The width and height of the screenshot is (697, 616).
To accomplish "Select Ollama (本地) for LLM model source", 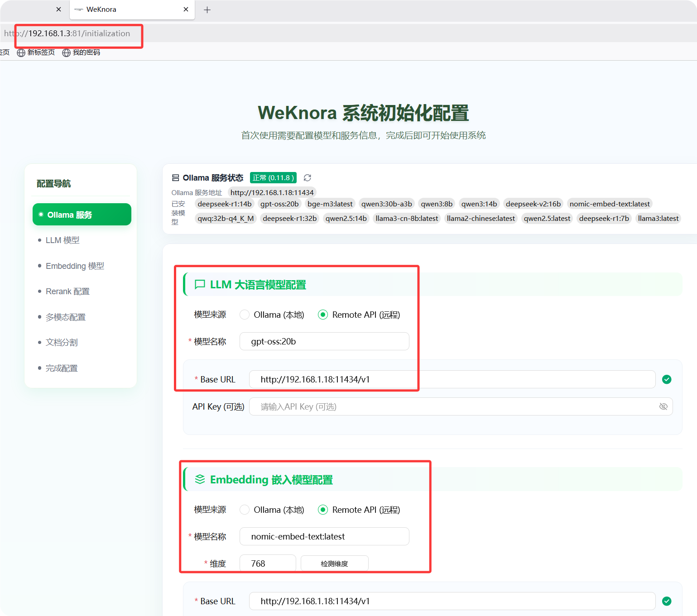I will (245, 315).
